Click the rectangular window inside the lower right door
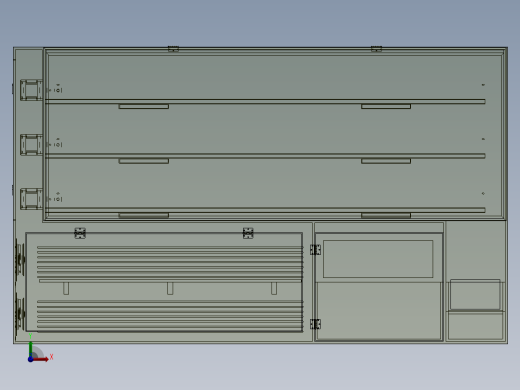Screen dimensions: 520x390 (x=378, y=259)
